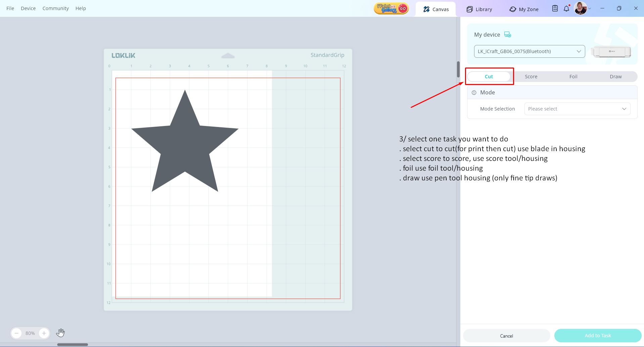Screen dimensions: 644x347
Task: Click the Mode info icon
Action: click(474, 93)
